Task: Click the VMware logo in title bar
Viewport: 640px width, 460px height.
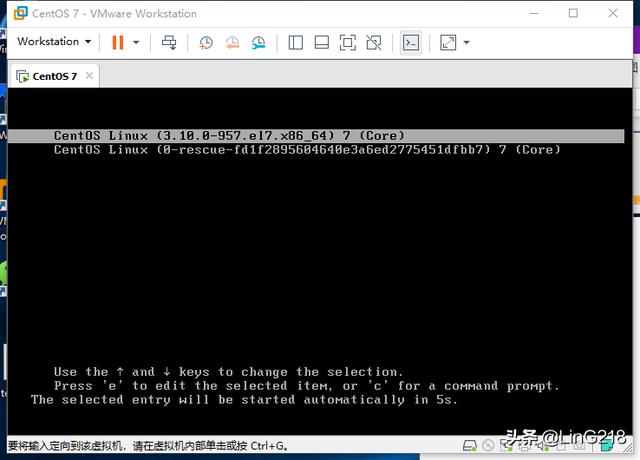Action: click(x=20, y=13)
